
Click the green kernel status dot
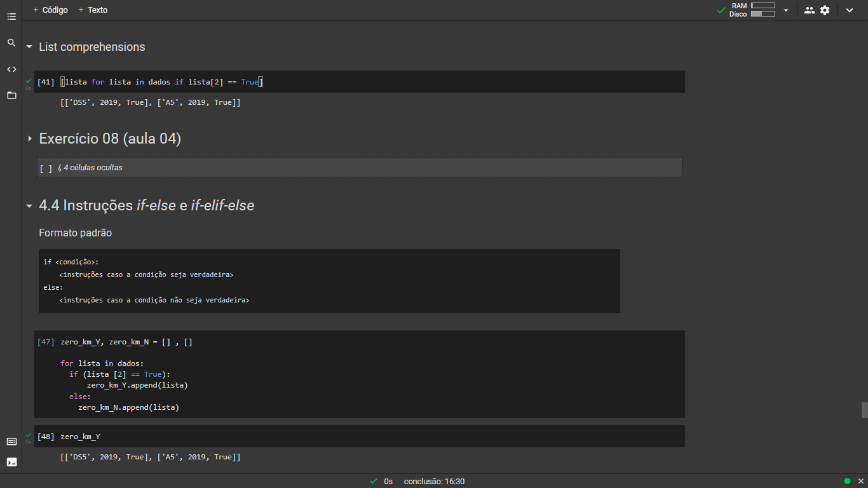pyautogui.click(x=847, y=481)
